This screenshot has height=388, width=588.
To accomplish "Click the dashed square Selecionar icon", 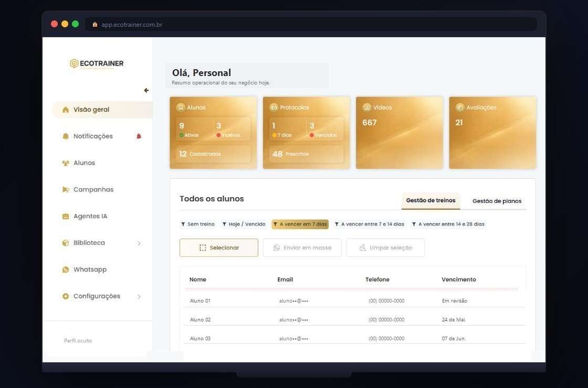I will click(x=203, y=247).
